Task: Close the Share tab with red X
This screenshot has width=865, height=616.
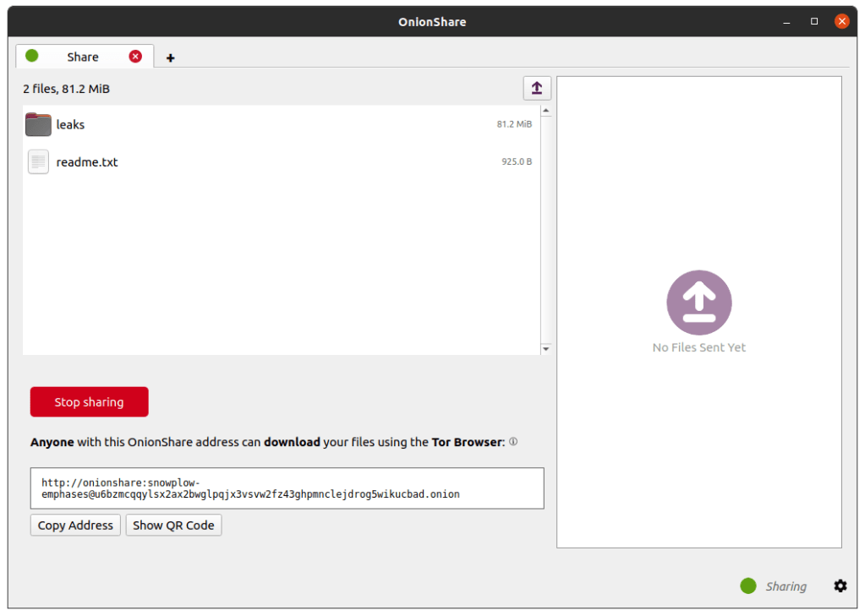Action: [135, 57]
